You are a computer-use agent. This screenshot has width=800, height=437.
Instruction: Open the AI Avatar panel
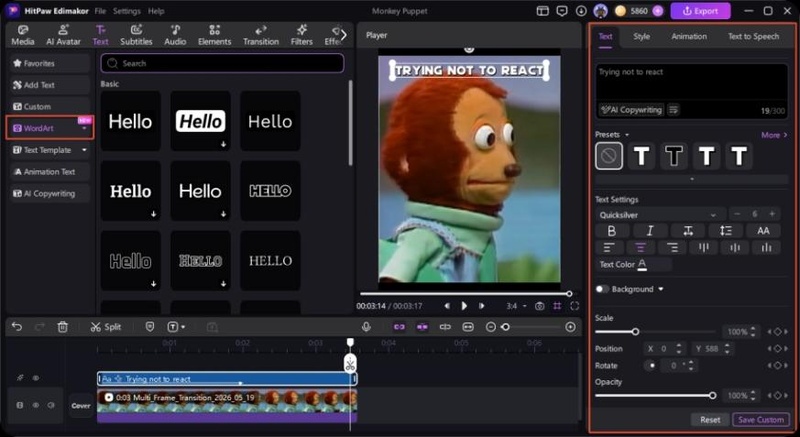63,35
